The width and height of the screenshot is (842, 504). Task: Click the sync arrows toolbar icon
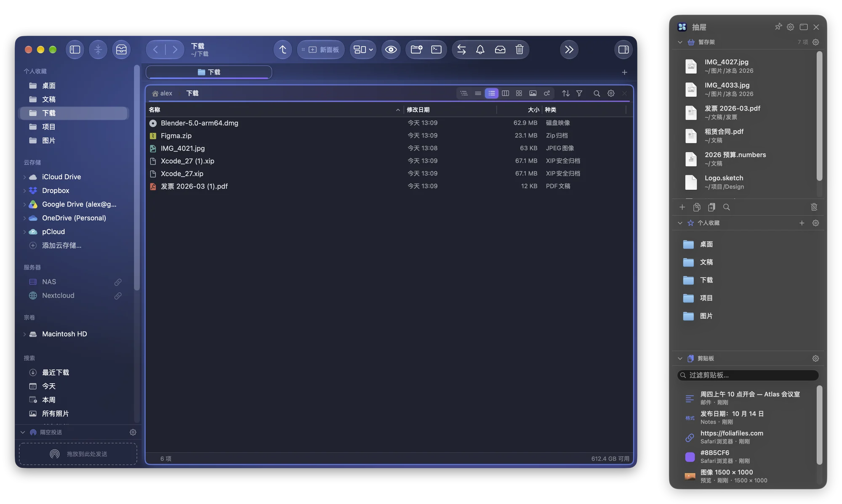point(461,50)
